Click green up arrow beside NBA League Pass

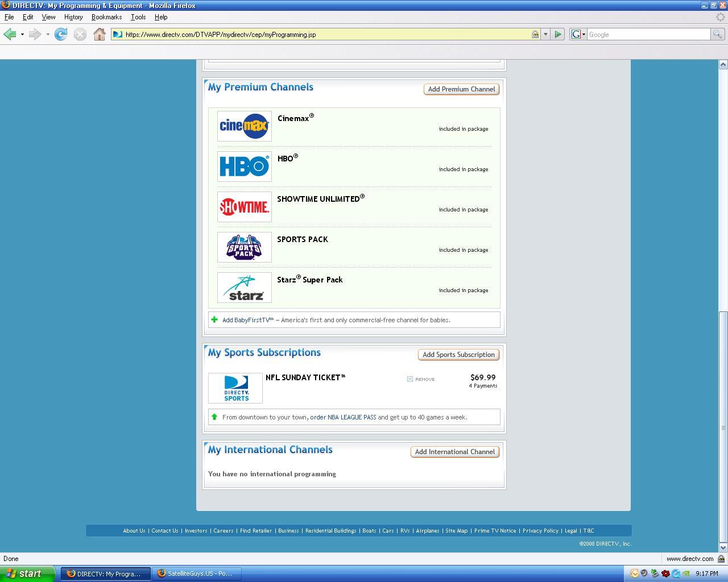click(214, 417)
